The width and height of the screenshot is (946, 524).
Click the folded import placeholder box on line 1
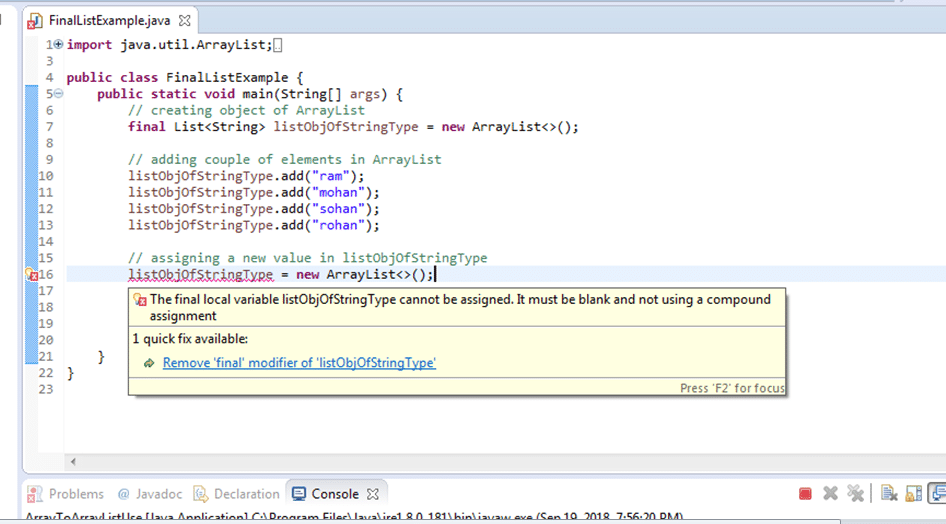(278, 45)
